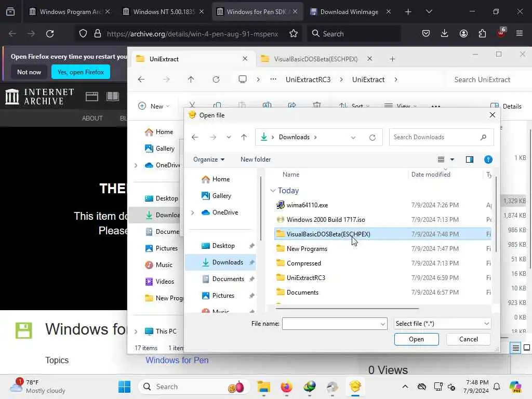The width and height of the screenshot is (532, 399).
Task: Click New folder in Open file dialog
Action: [x=256, y=159]
